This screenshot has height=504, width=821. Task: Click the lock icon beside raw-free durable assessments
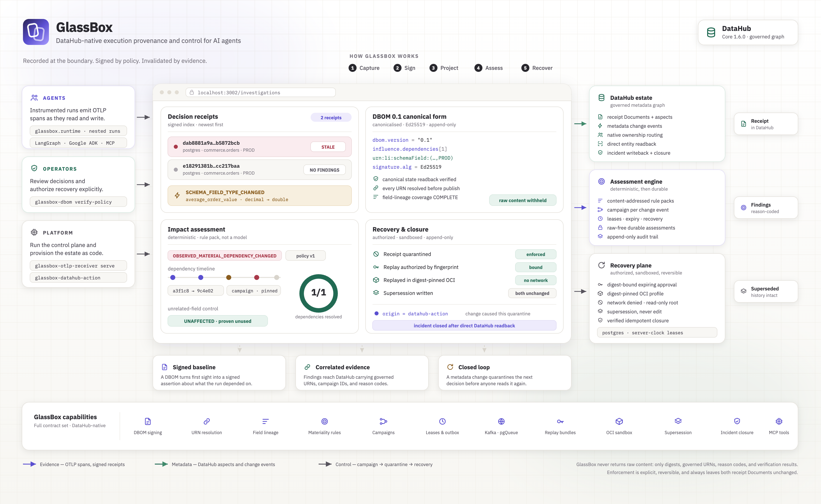point(600,227)
